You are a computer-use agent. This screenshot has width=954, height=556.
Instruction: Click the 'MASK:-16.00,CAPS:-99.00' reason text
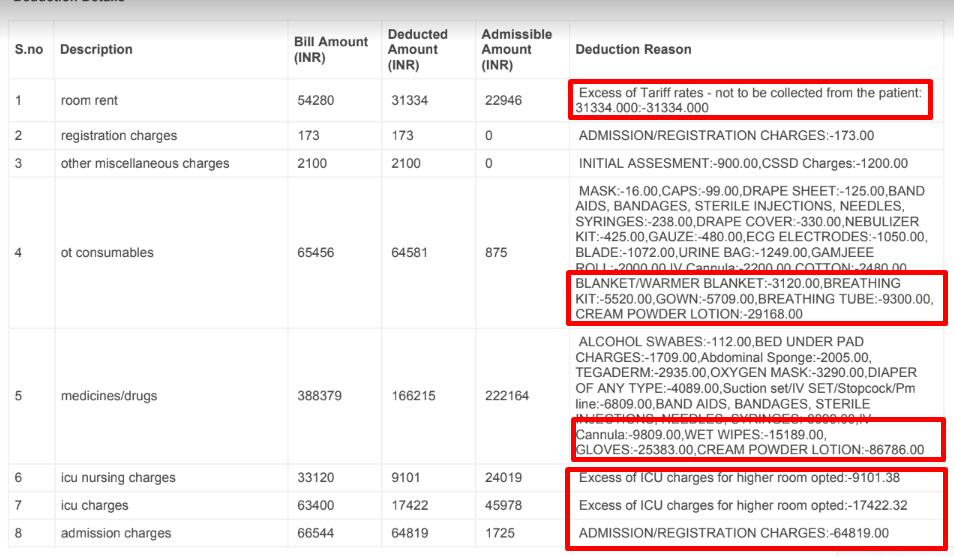658,191
